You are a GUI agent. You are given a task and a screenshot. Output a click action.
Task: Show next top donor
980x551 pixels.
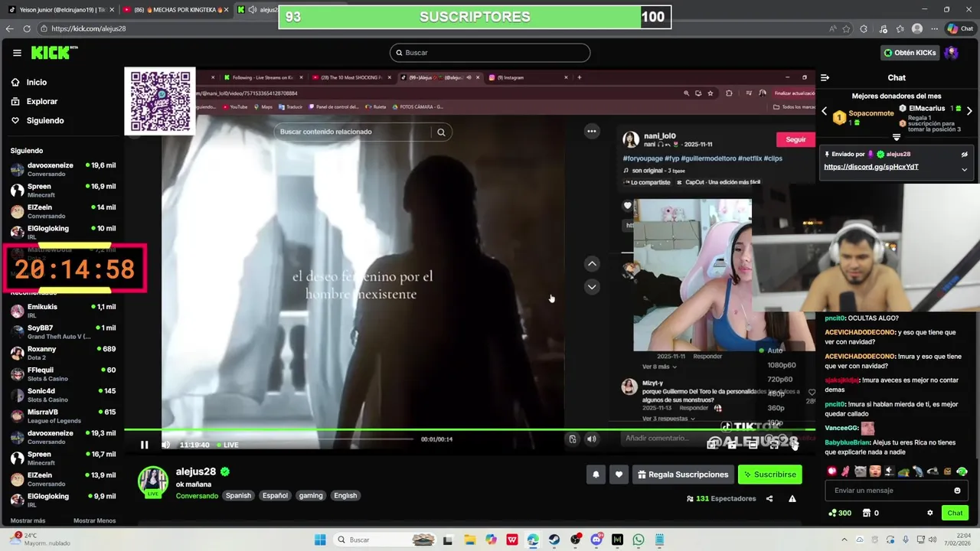click(x=969, y=111)
